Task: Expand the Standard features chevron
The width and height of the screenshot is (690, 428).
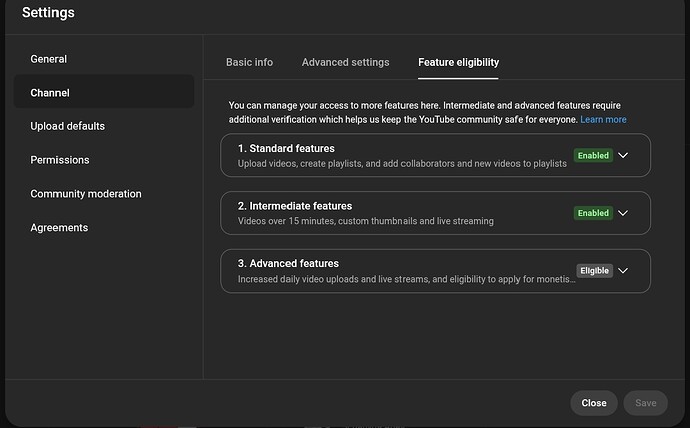Action: 623,155
